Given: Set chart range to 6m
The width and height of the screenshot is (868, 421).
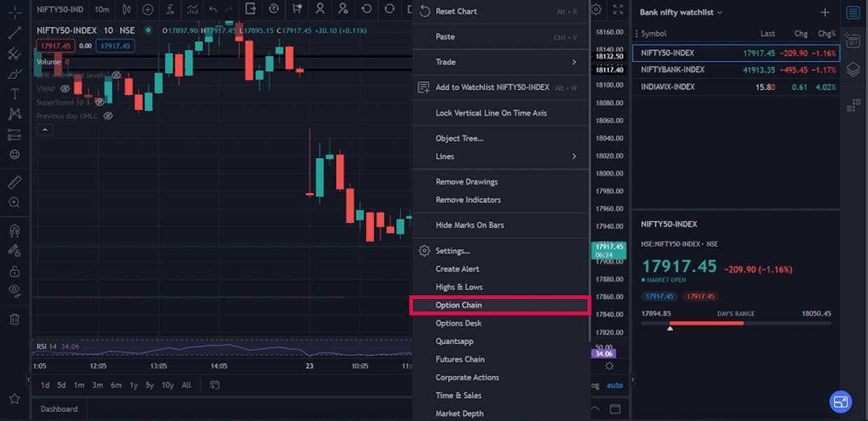Looking at the screenshot, I should [x=115, y=385].
